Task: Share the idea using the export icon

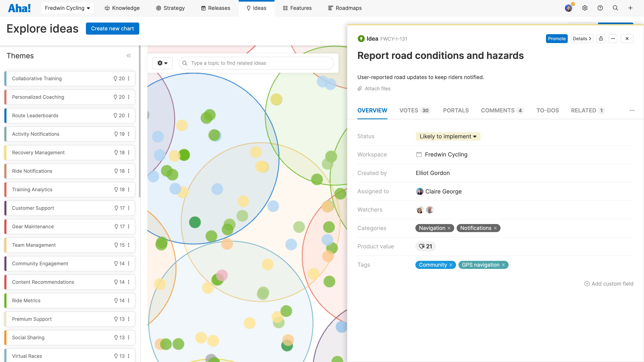Action: click(x=601, y=38)
